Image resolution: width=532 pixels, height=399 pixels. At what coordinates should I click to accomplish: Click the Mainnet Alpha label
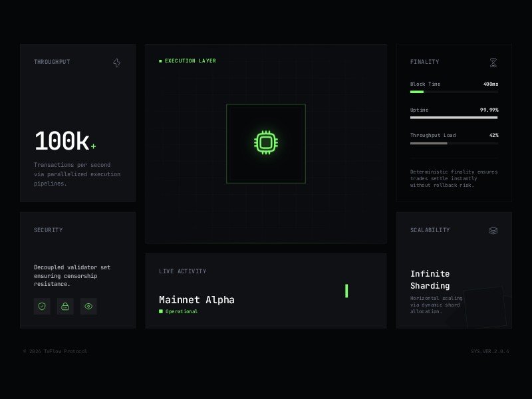pos(196,300)
